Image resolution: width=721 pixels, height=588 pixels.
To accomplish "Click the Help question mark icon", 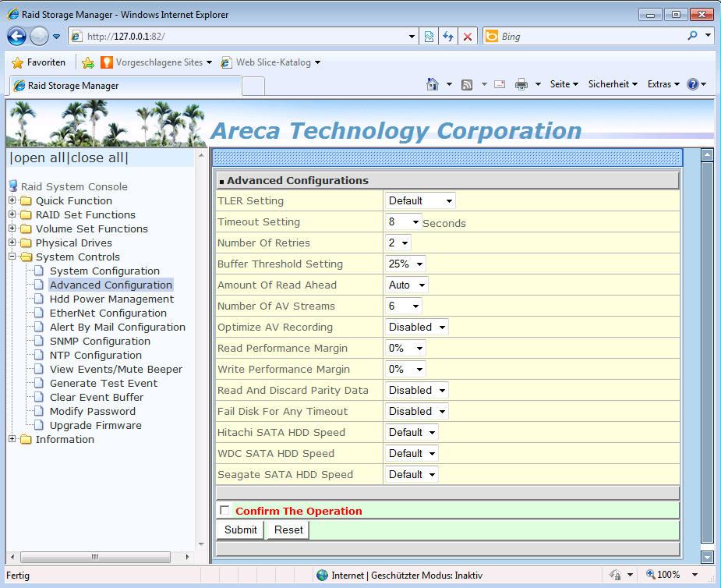I will [x=692, y=84].
